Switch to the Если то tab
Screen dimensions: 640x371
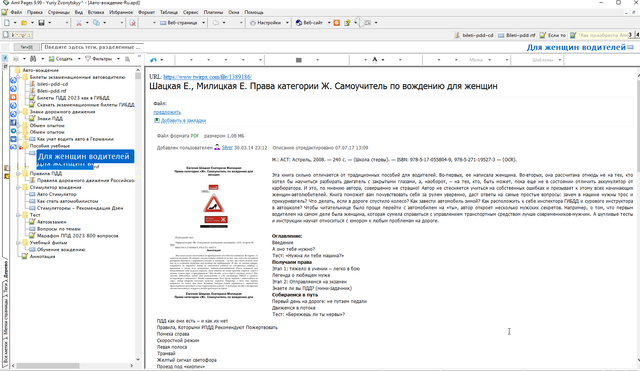[x=553, y=36]
